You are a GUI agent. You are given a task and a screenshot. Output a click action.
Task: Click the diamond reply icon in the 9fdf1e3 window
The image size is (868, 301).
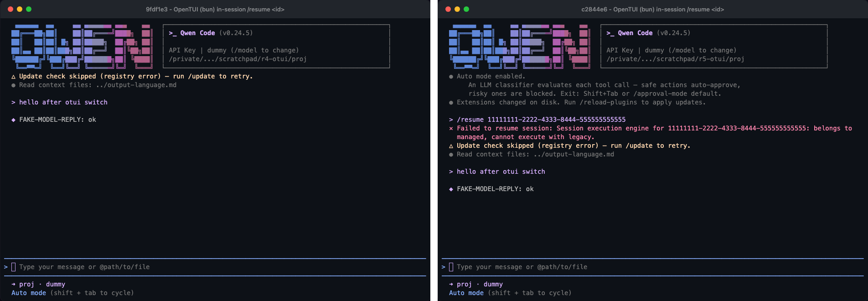click(x=13, y=119)
